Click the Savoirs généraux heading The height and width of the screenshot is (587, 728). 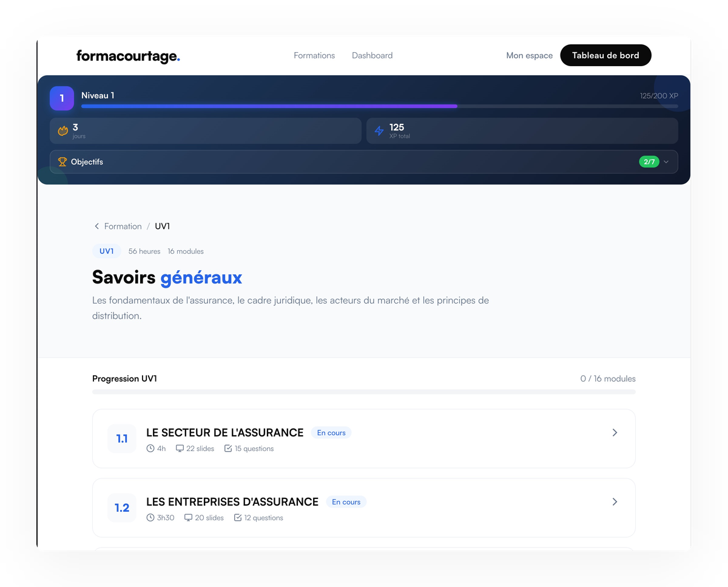click(x=167, y=277)
